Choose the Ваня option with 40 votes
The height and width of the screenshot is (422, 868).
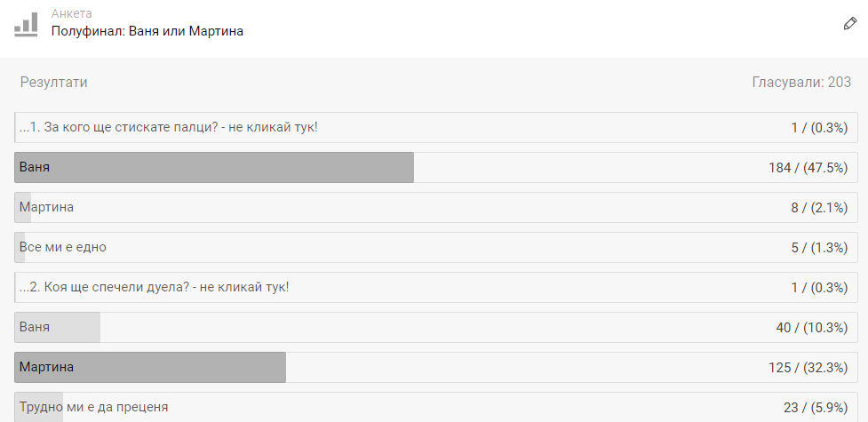436,327
